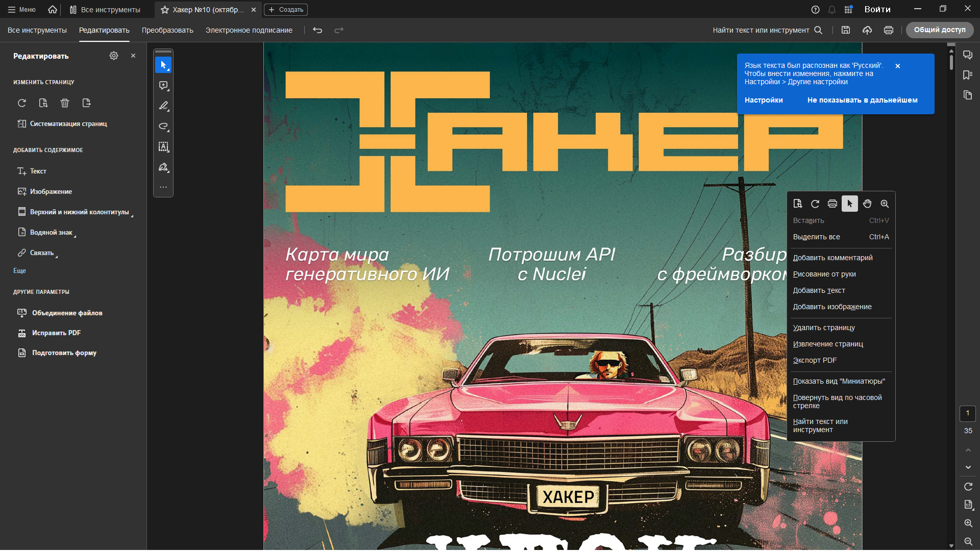
Task: Select Выделить все in context menu
Action: click(x=841, y=237)
